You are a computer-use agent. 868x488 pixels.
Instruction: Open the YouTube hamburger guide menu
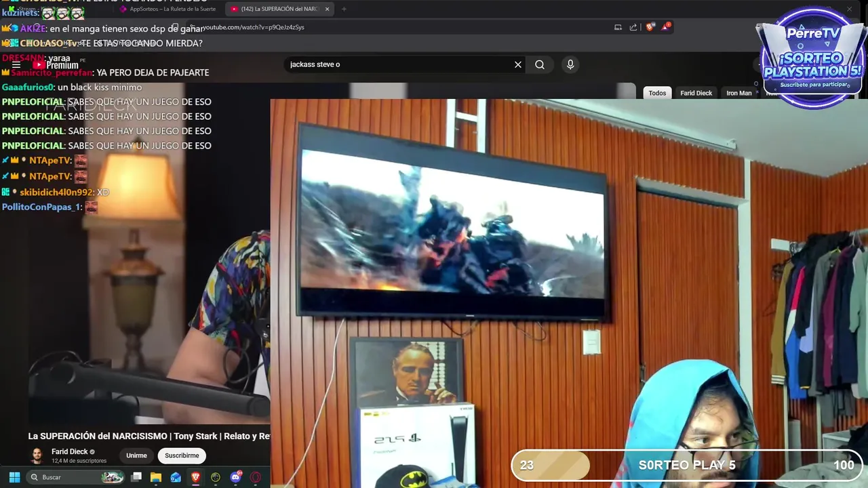(x=16, y=65)
